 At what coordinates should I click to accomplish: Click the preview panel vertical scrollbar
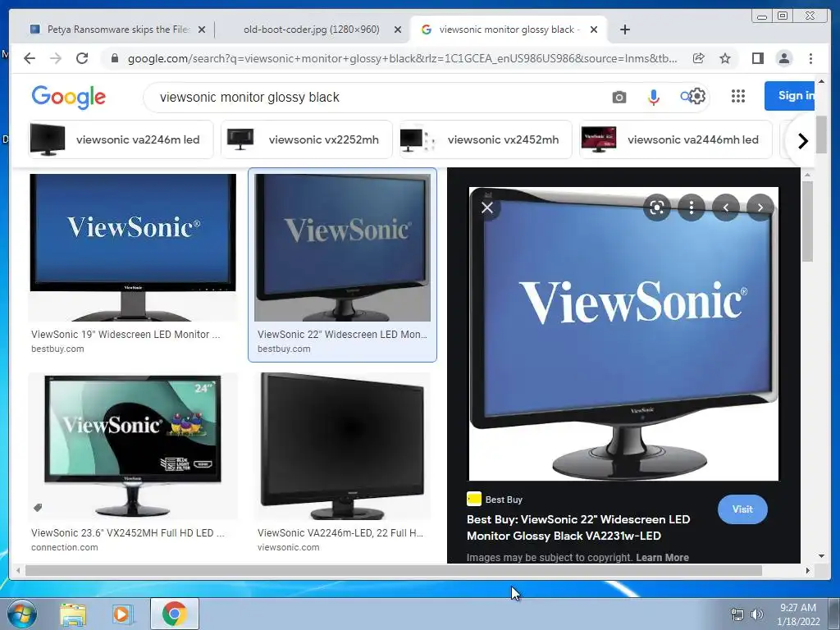click(807, 221)
